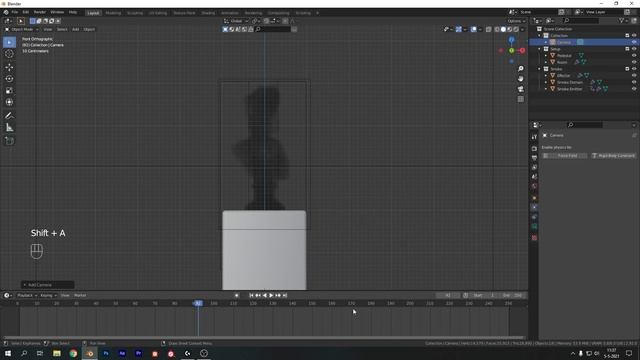640x360 pixels.
Task: Open the Render menu
Action: (x=40, y=12)
